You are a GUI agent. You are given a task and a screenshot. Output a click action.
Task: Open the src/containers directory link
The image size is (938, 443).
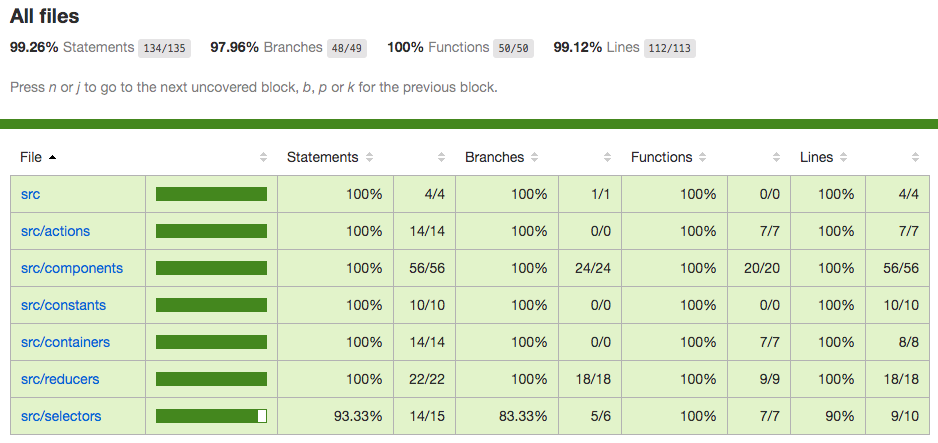[x=65, y=343]
